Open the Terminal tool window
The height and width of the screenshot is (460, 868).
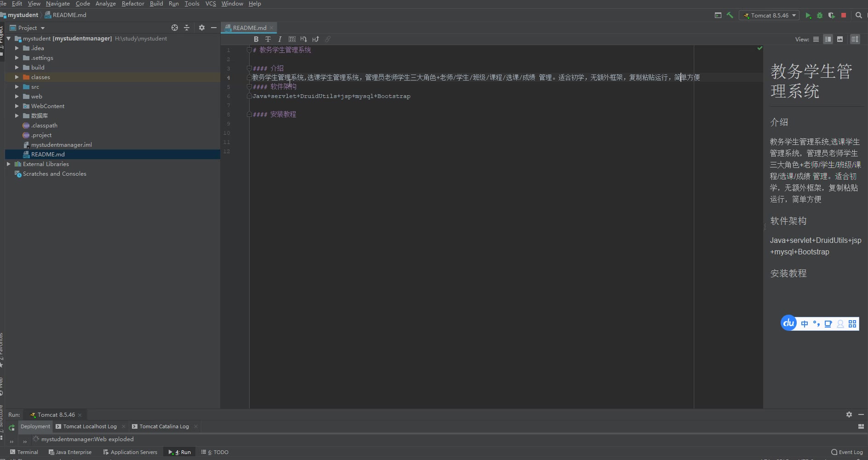[x=24, y=452]
